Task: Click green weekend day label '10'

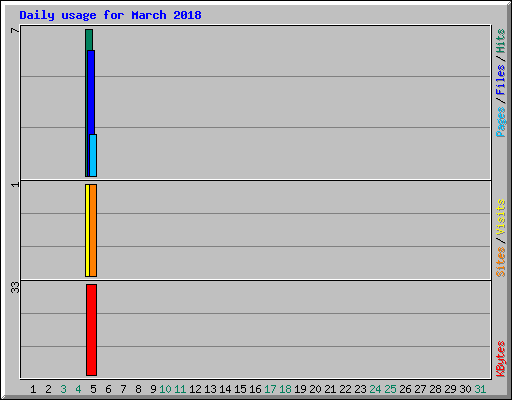Action: [165, 389]
